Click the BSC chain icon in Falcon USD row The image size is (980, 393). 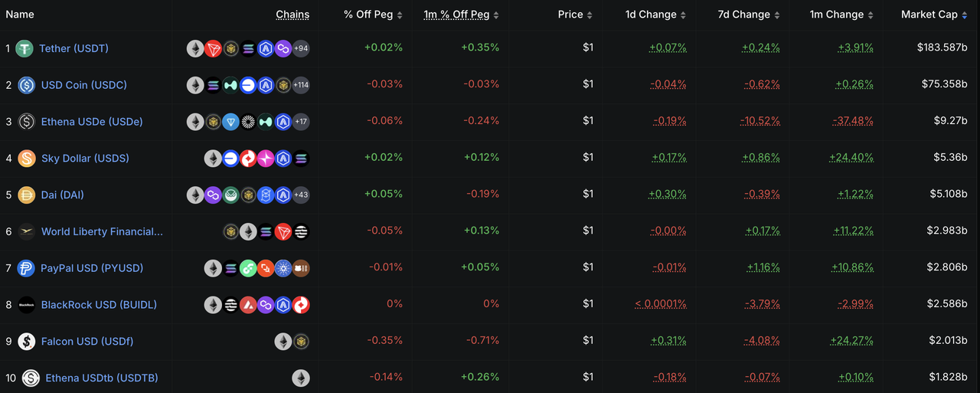point(301,341)
